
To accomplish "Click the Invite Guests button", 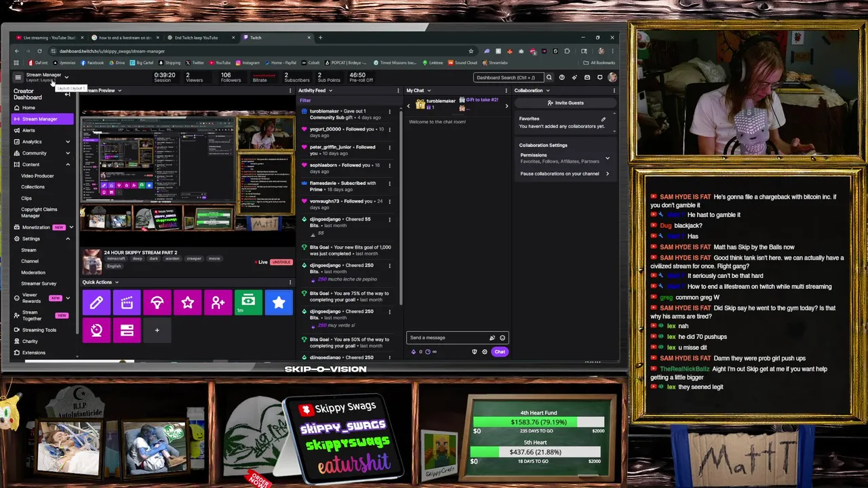I will (x=566, y=103).
